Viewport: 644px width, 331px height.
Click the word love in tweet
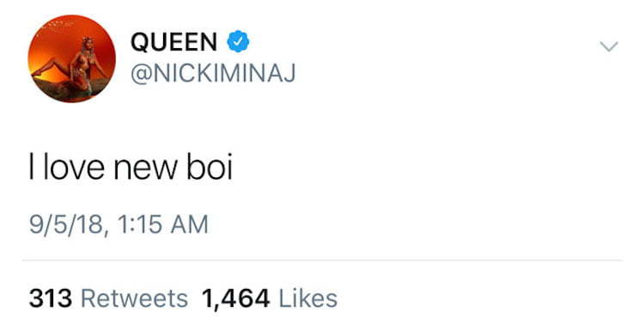[x=74, y=167]
